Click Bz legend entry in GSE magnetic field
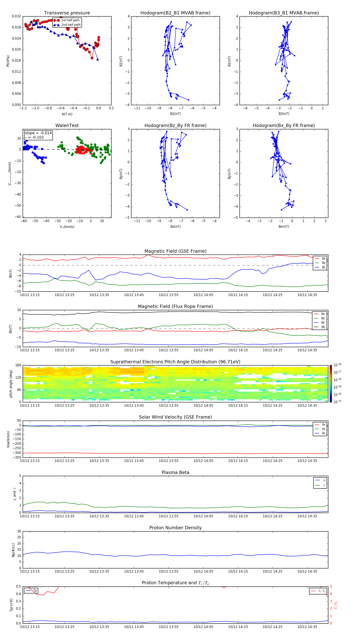Screen dimensions: 351x644 [320, 267]
